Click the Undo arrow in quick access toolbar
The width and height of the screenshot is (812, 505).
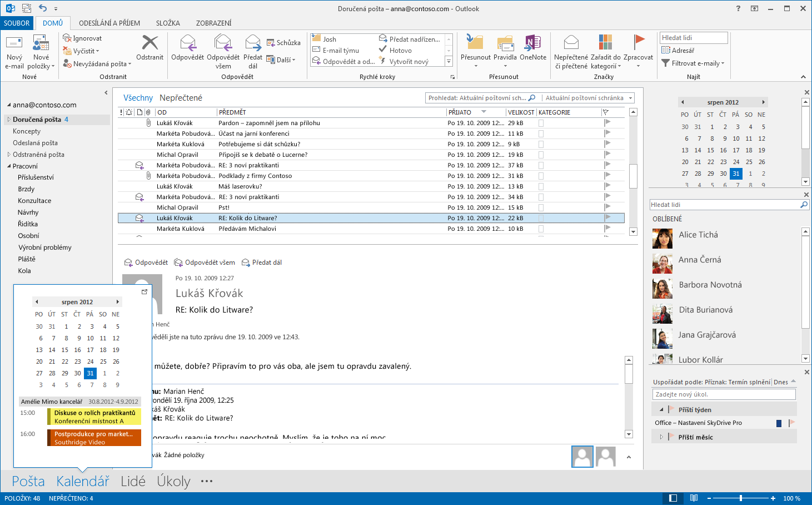coord(43,8)
